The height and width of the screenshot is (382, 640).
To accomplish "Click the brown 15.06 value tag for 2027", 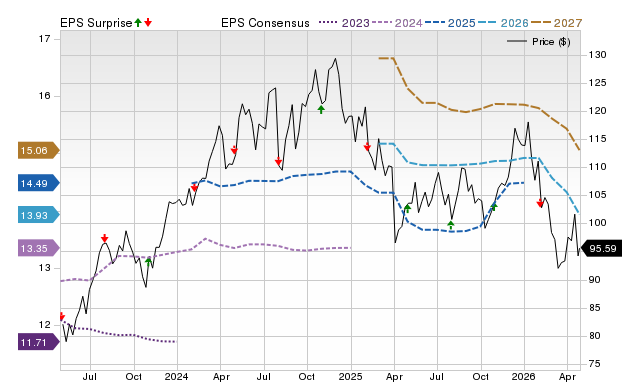I will [x=39, y=151].
